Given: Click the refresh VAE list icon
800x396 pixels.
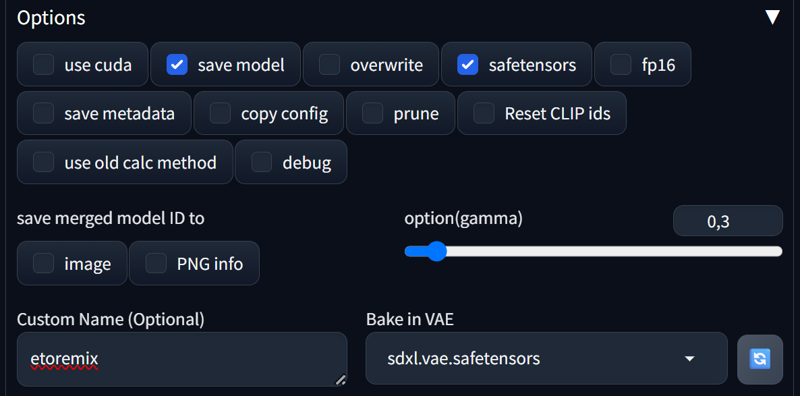Looking at the screenshot, I should 760,359.
